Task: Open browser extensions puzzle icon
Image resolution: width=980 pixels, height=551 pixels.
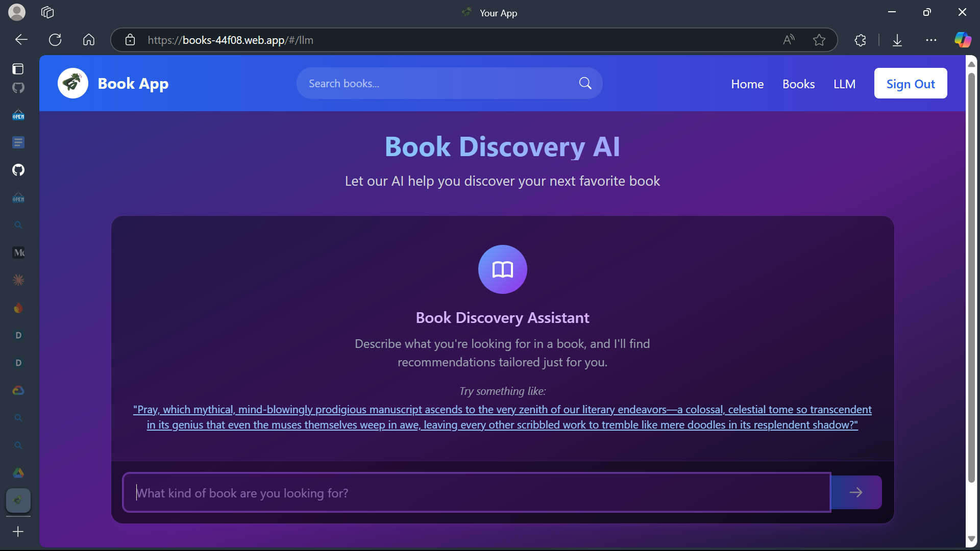Action: (861, 40)
